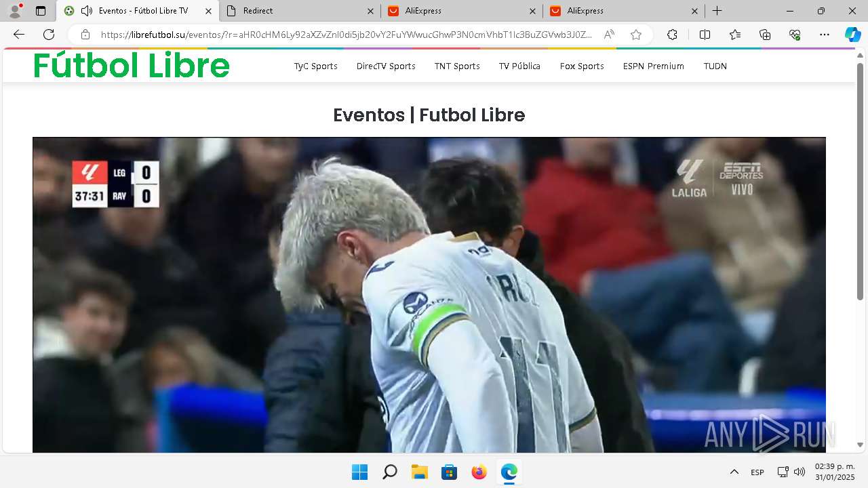Show hidden system tray icons

tap(734, 472)
